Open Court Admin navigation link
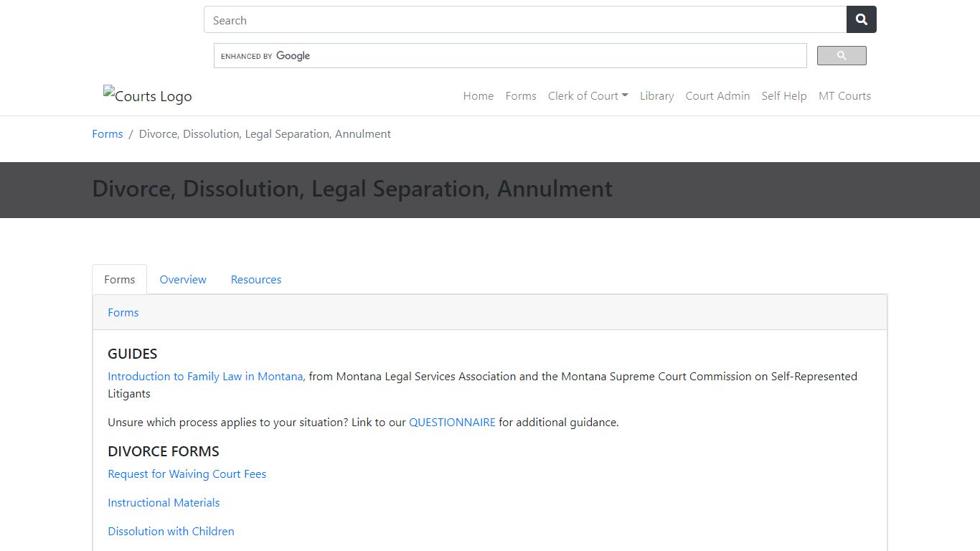 [x=717, y=95]
